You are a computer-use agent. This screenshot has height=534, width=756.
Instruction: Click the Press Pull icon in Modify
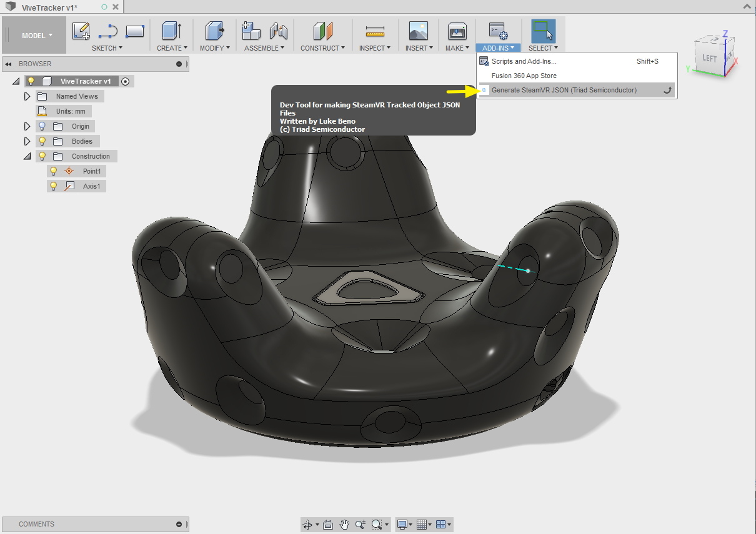click(x=214, y=31)
